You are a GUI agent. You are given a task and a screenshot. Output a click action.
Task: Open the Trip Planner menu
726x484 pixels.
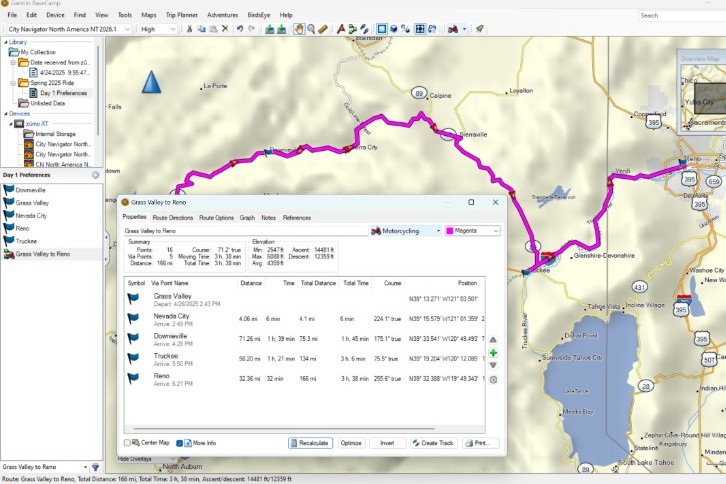point(182,15)
